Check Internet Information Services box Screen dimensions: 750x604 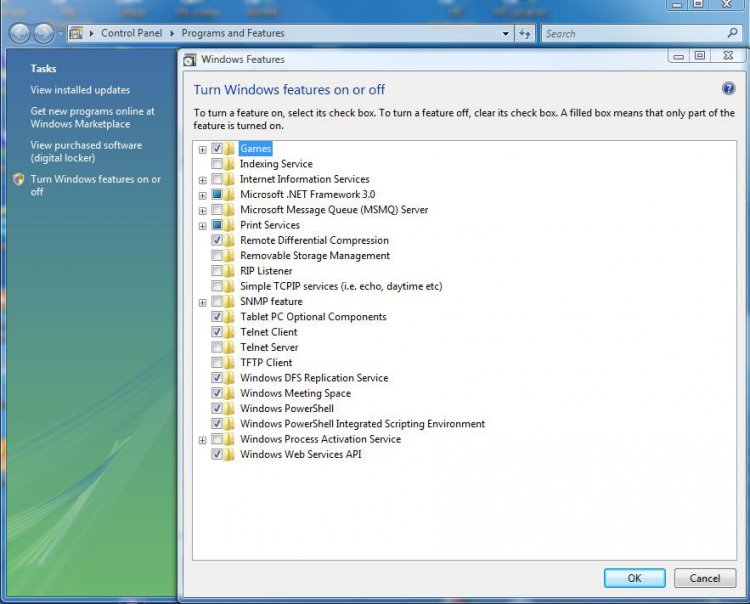pyautogui.click(x=217, y=179)
